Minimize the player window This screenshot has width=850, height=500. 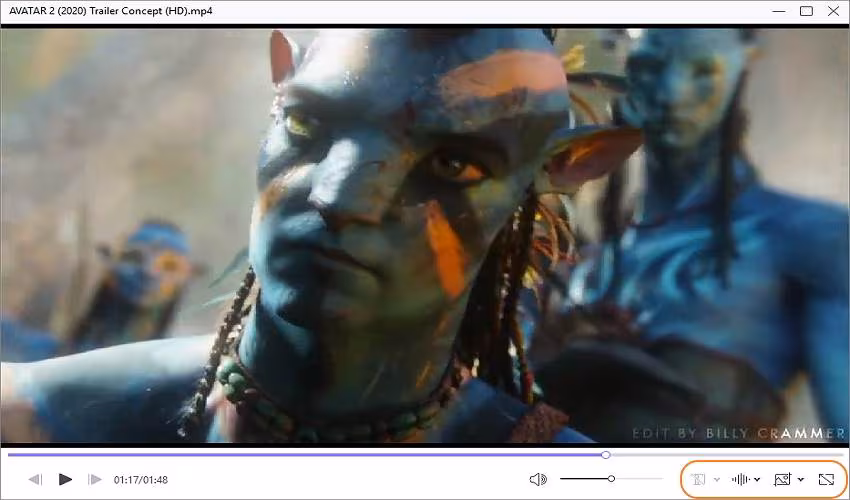click(x=779, y=11)
